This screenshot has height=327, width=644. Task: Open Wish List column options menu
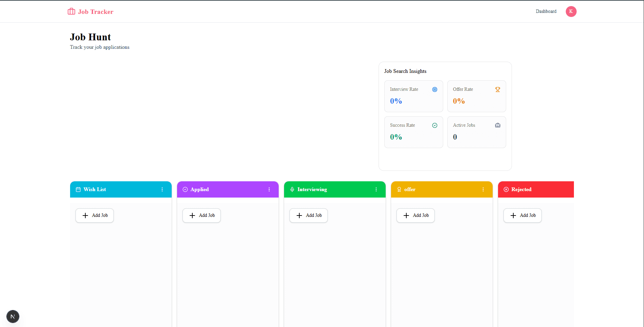[x=162, y=189]
